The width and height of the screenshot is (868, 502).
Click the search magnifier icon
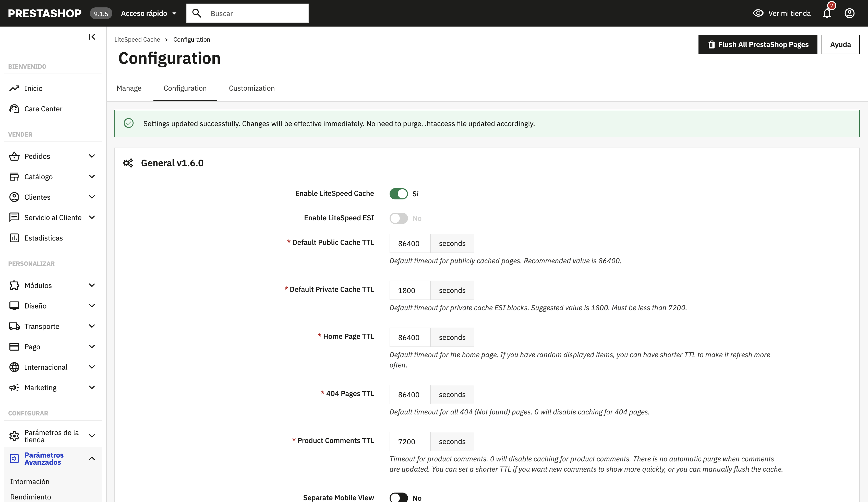[197, 13]
